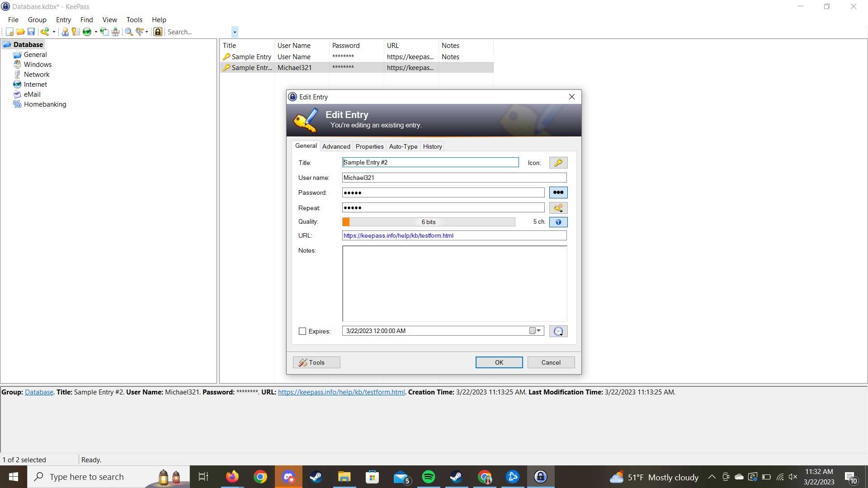
Task: Click the password quality info icon
Action: pos(558,222)
